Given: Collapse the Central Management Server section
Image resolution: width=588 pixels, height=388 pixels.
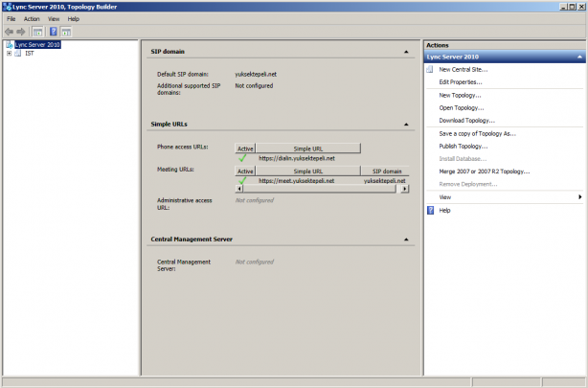Looking at the screenshot, I should point(406,240).
